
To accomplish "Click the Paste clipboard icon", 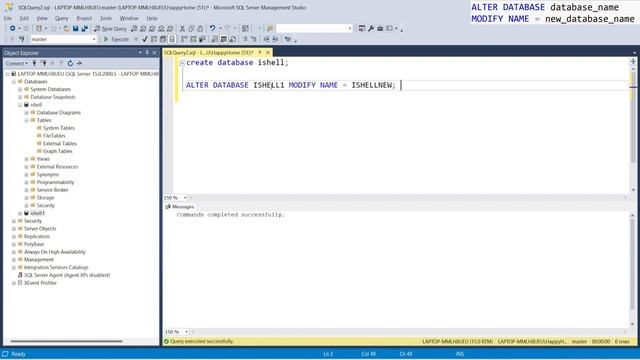I will pos(200,29).
